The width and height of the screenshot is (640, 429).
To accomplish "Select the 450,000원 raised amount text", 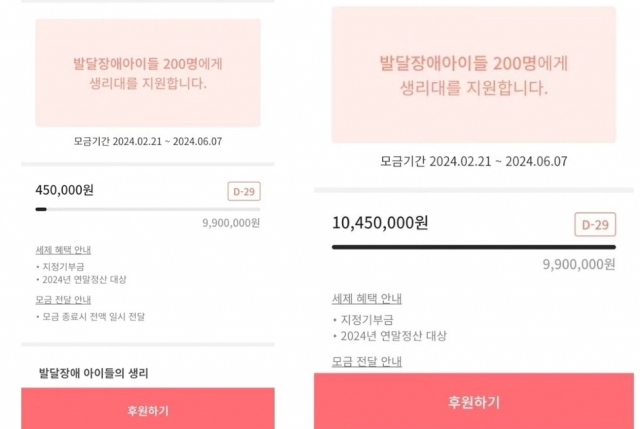I will pyautogui.click(x=64, y=190).
